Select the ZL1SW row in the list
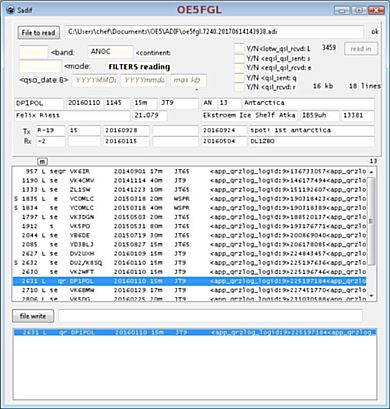 coord(189,190)
